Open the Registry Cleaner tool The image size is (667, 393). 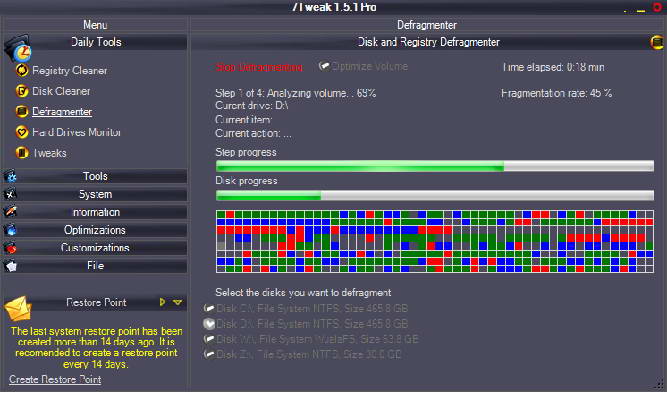tap(70, 70)
